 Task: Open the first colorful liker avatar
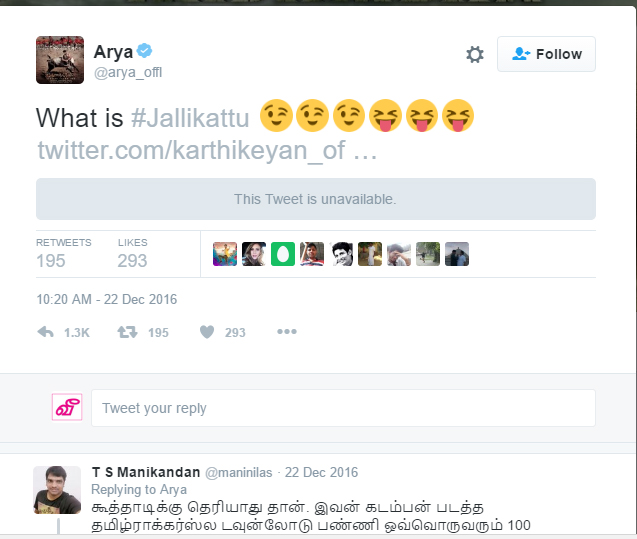225,254
